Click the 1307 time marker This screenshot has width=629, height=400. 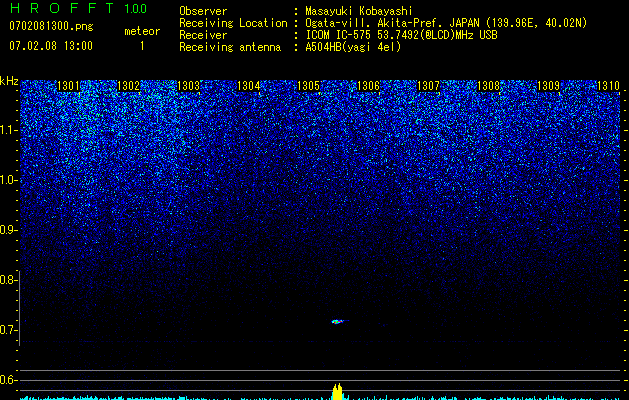tap(428, 86)
